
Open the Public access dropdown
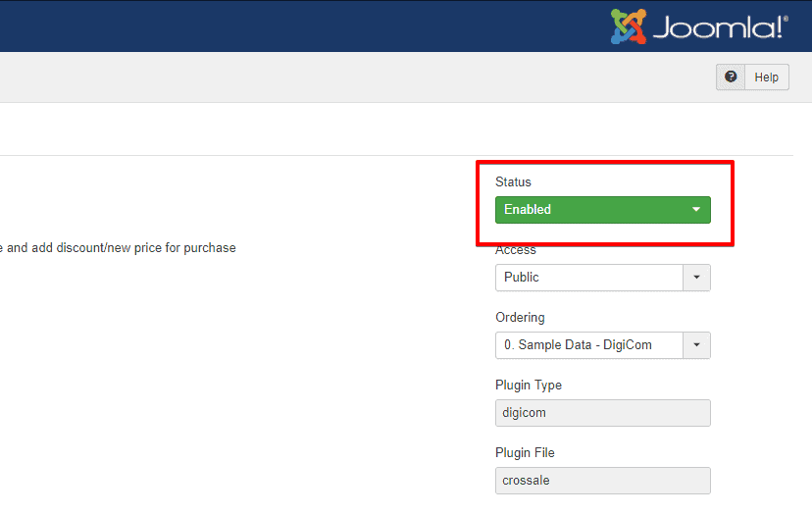588,278
